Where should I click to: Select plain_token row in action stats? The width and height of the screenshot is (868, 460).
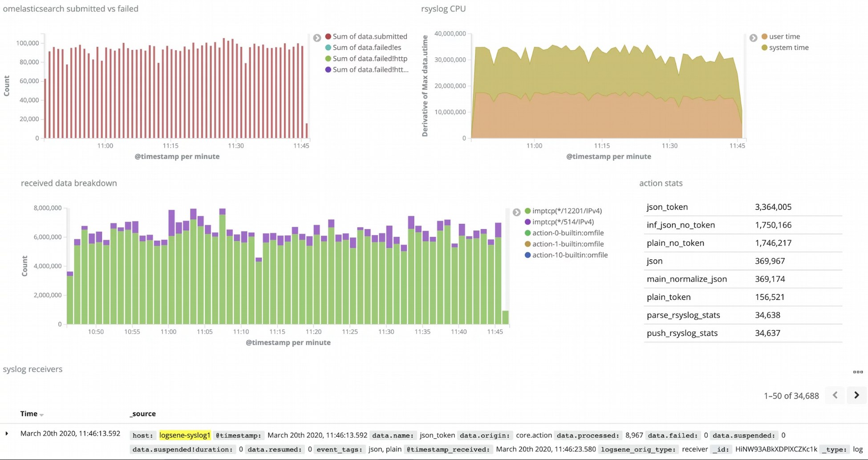743,297
